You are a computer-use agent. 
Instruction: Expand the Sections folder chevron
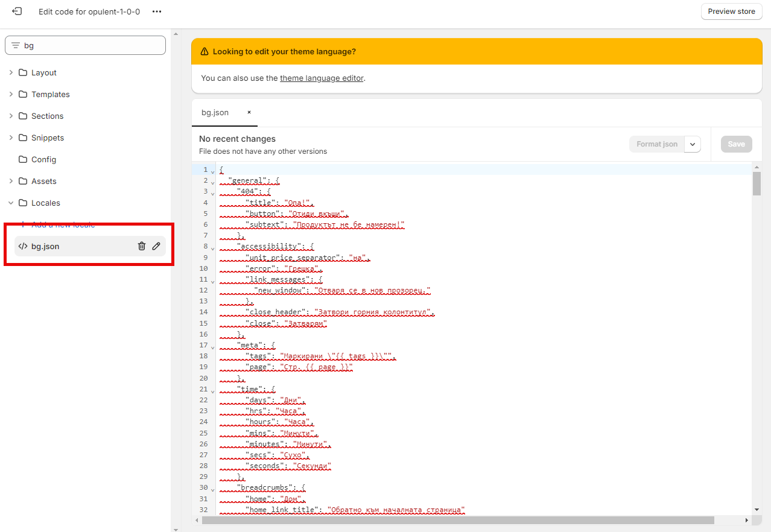tap(11, 116)
